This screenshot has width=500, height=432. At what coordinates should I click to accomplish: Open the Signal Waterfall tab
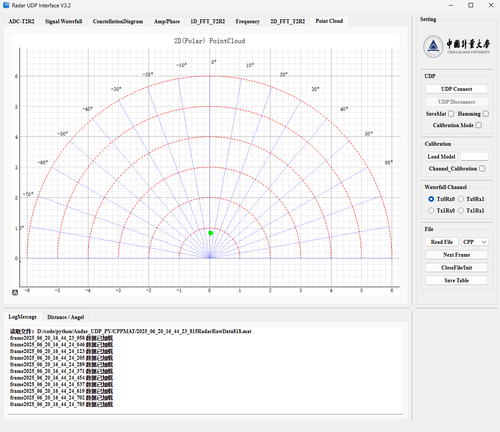coord(63,21)
